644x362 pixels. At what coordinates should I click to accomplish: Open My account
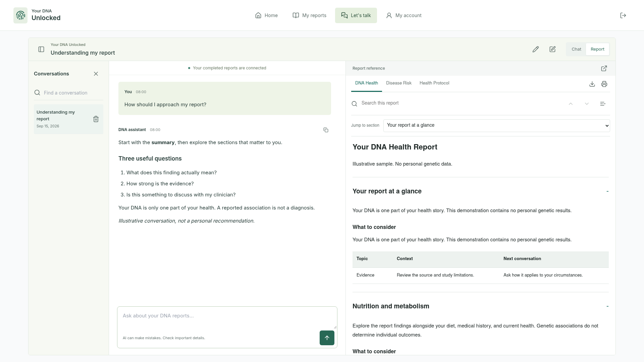click(x=404, y=15)
